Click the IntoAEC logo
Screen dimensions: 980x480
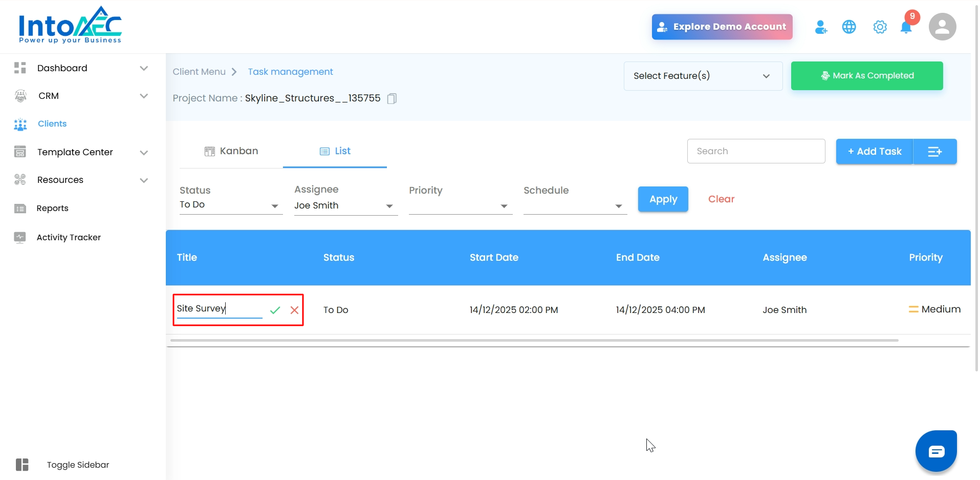(70, 25)
